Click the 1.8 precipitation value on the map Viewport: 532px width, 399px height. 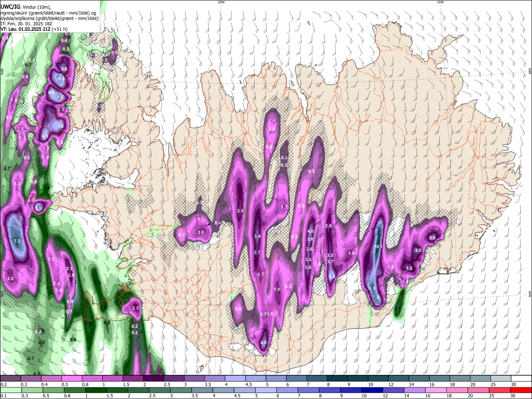[x=88, y=323]
